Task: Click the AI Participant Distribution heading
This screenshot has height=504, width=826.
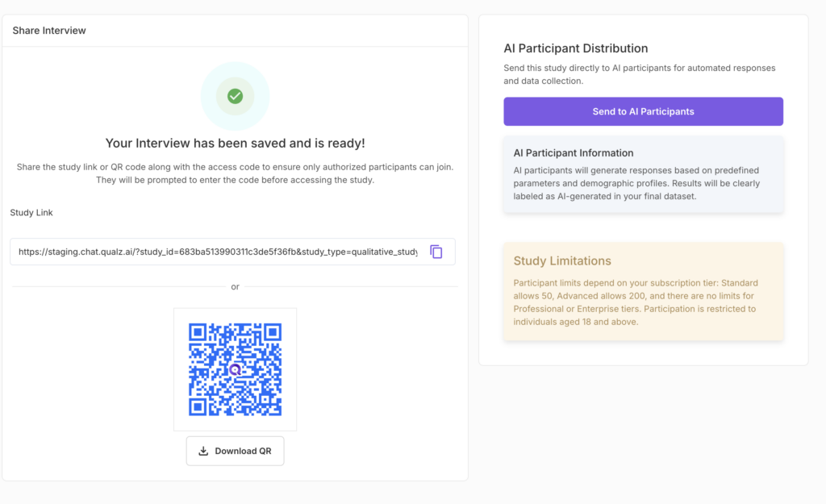Action: click(575, 48)
